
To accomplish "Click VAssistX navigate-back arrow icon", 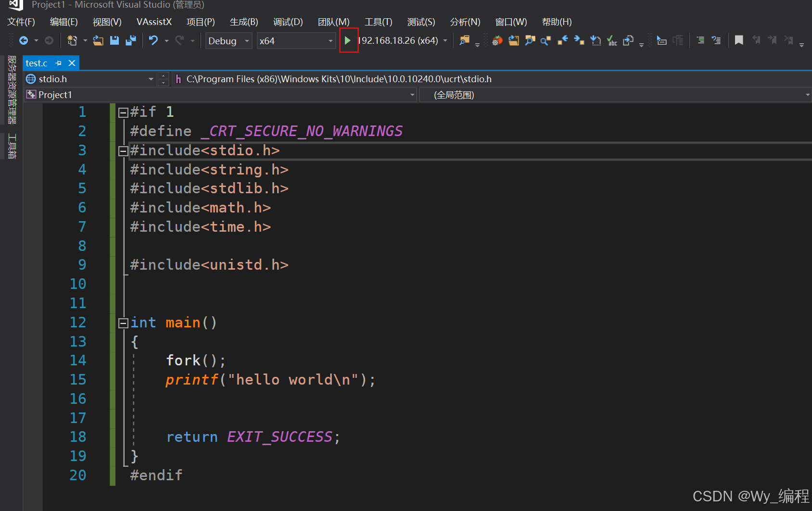I will 562,41.
